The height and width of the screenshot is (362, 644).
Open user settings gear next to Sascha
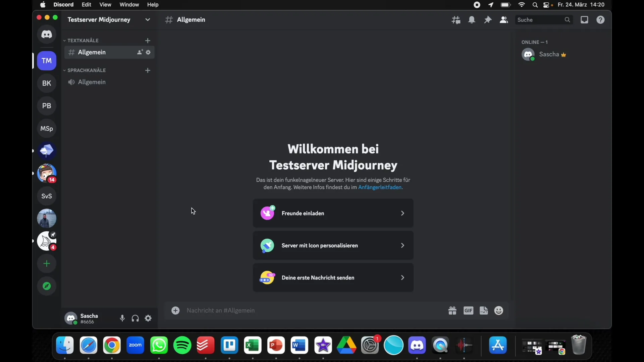pyautogui.click(x=149, y=318)
